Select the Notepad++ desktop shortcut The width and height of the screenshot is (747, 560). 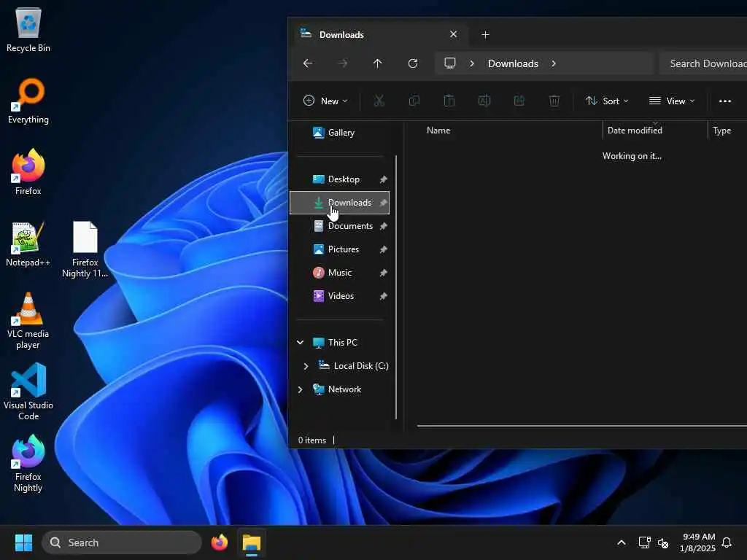[x=28, y=244]
